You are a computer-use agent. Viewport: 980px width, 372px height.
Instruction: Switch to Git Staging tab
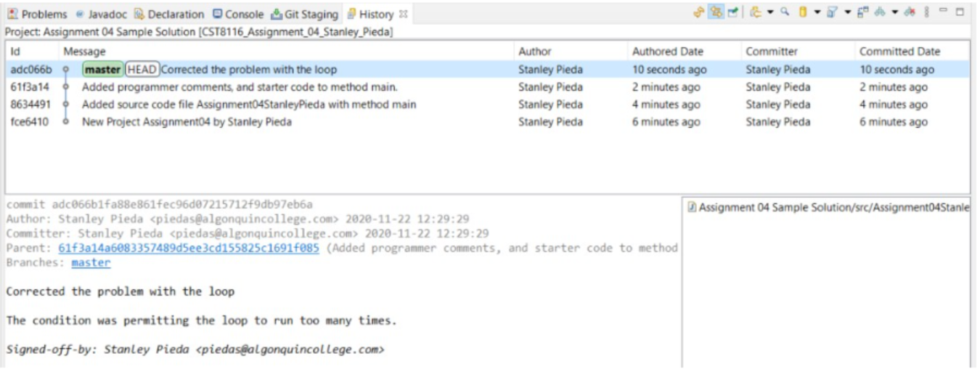click(x=305, y=14)
